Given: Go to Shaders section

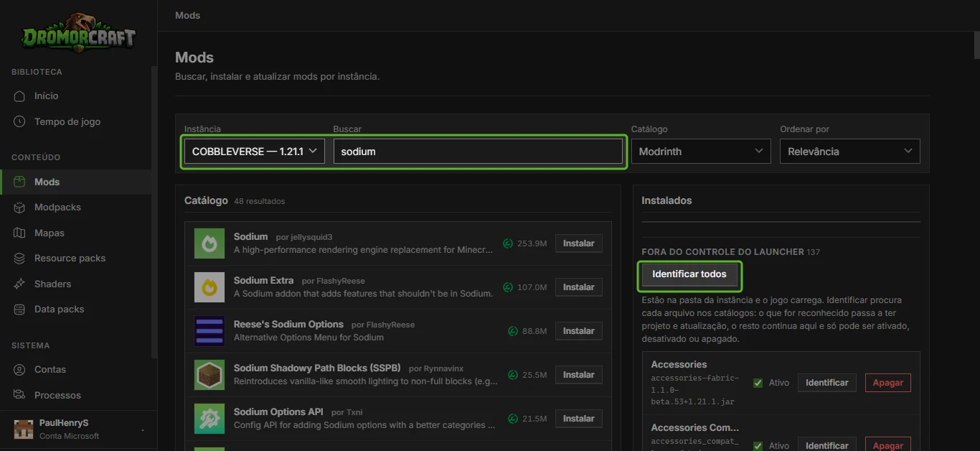Looking at the screenshot, I should point(75,284).
